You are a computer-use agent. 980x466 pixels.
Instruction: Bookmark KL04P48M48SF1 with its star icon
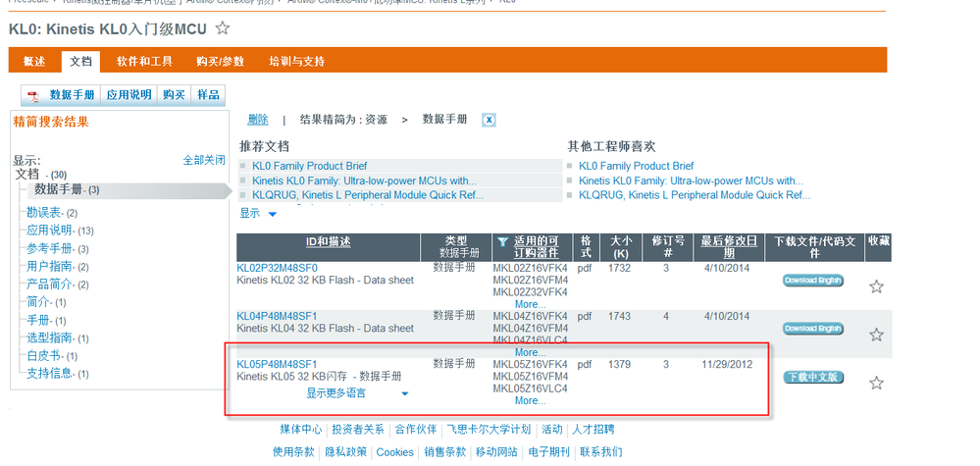point(876,335)
